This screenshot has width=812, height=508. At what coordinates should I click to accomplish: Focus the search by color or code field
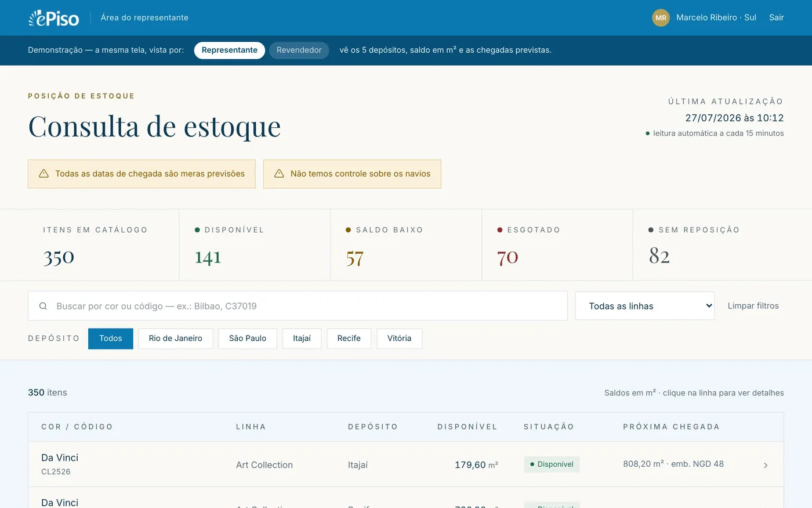[298, 306]
